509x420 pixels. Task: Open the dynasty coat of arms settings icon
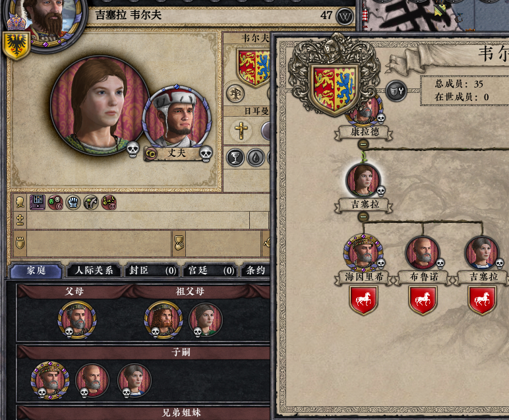tap(396, 91)
